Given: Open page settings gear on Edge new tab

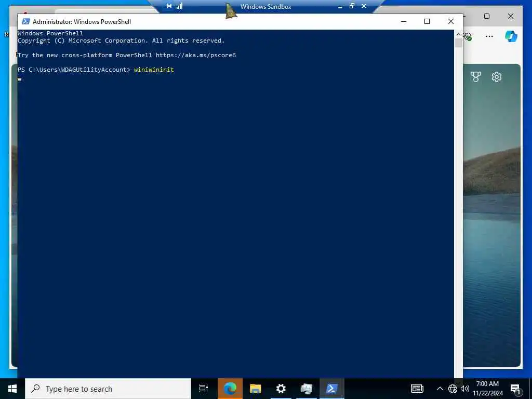Looking at the screenshot, I should (496, 77).
